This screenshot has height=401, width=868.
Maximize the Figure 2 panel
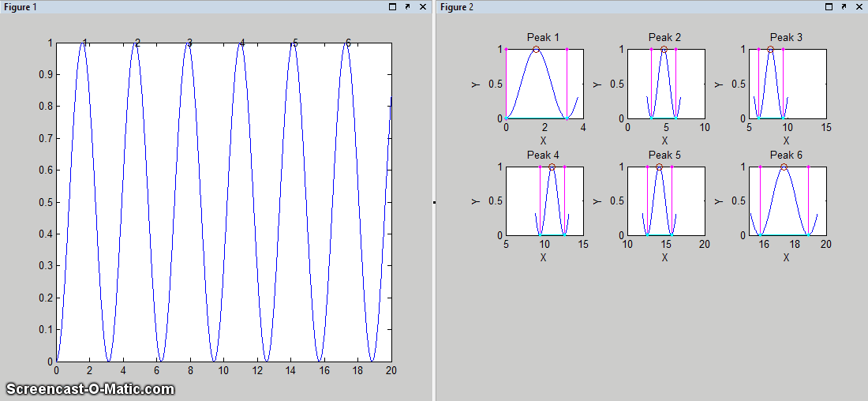pos(829,6)
